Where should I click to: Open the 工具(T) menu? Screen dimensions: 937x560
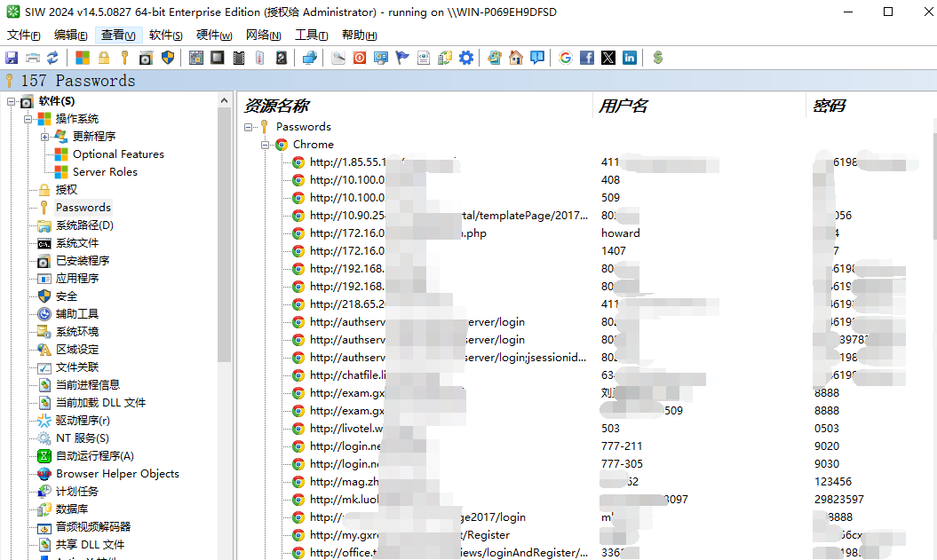[x=311, y=35]
